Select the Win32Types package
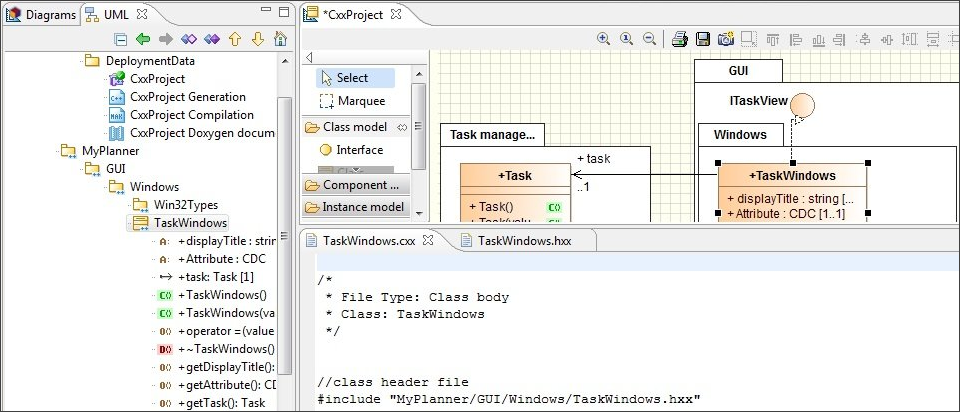 click(x=176, y=205)
